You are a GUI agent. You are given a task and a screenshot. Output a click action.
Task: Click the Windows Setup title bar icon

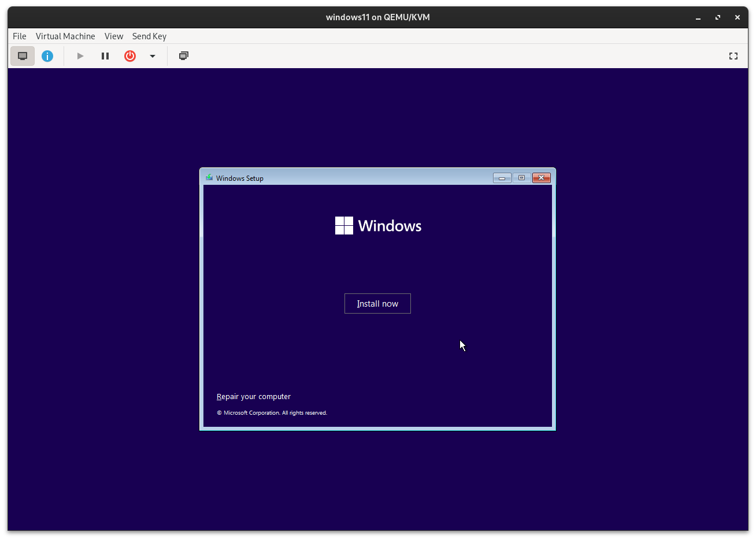[209, 178]
